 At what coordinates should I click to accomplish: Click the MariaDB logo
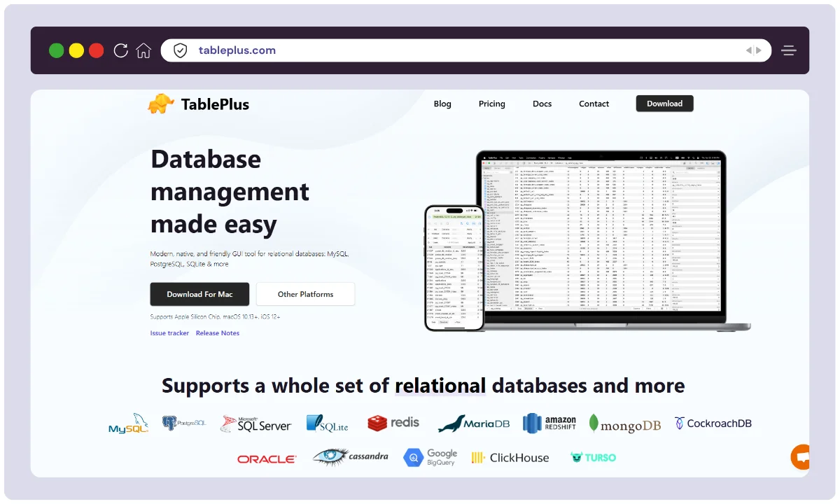474,423
